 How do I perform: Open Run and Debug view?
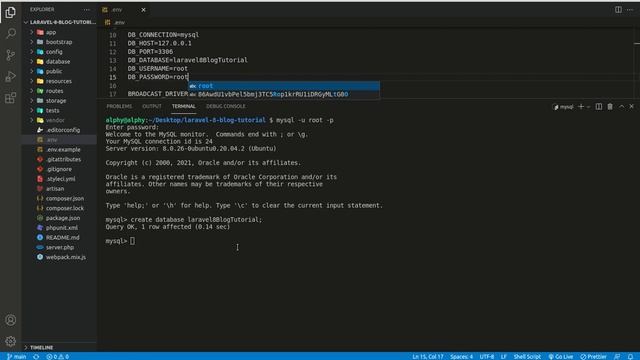pos(11,76)
